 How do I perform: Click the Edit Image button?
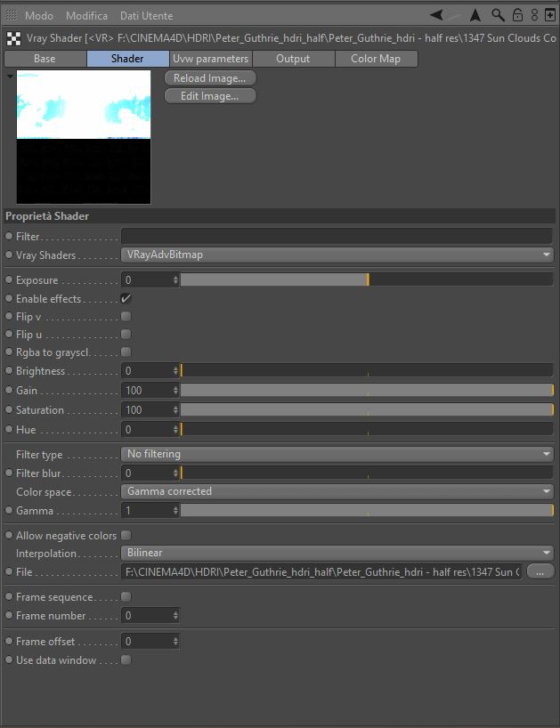[x=210, y=96]
